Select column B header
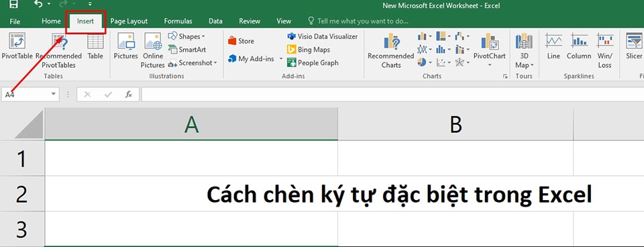 [455, 124]
